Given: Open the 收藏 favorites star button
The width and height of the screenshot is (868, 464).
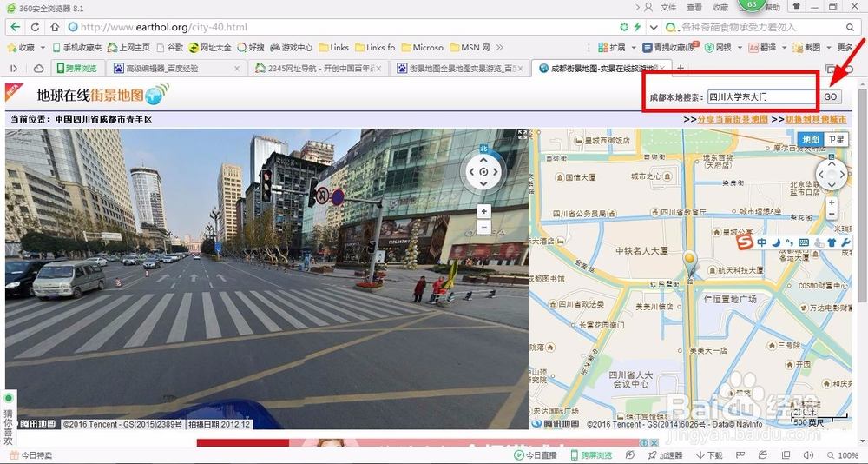Looking at the screenshot, I should (x=21, y=48).
